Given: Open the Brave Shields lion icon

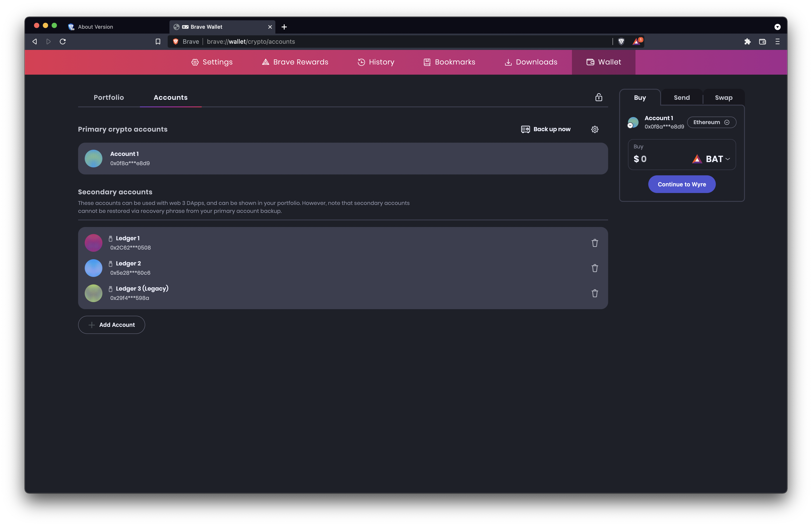Looking at the screenshot, I should (621, 42).
